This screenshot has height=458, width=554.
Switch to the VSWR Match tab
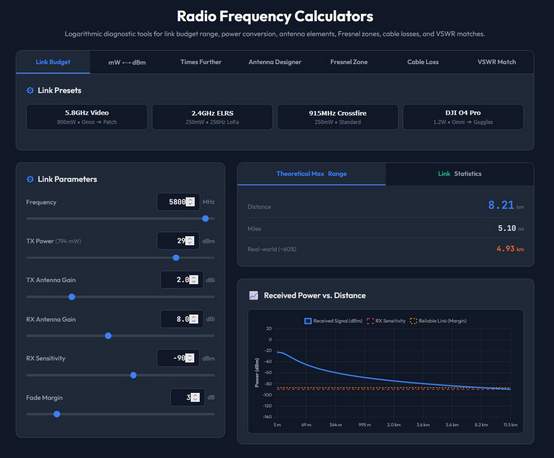(x=496, y=62)
